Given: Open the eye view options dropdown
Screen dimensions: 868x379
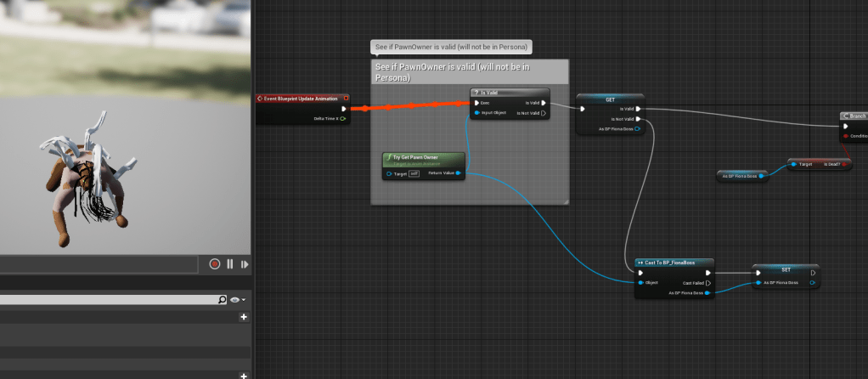Looking at the screenshot, I should click(238, 300).
